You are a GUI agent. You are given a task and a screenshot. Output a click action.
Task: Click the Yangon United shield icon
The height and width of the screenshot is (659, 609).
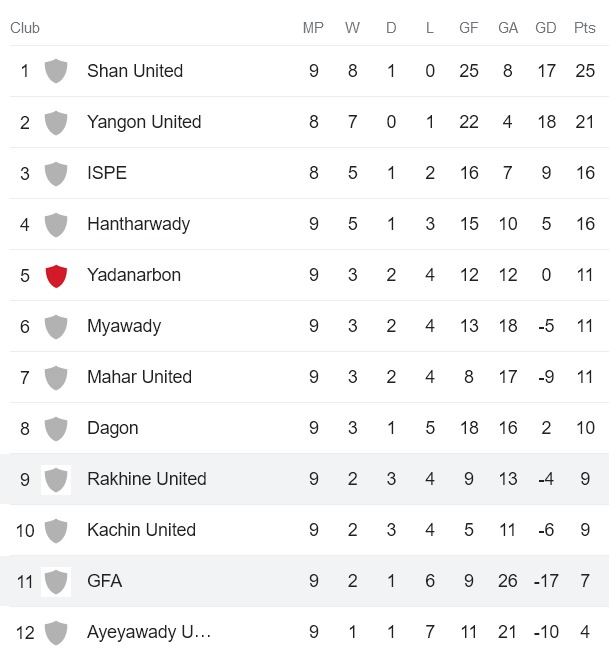(56, 122)
